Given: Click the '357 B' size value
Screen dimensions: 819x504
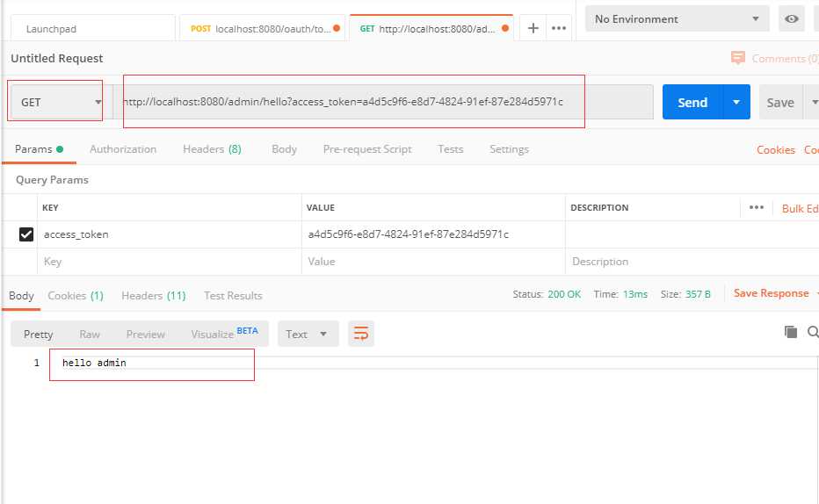Looking at the screenshot, I should [698, 294].
